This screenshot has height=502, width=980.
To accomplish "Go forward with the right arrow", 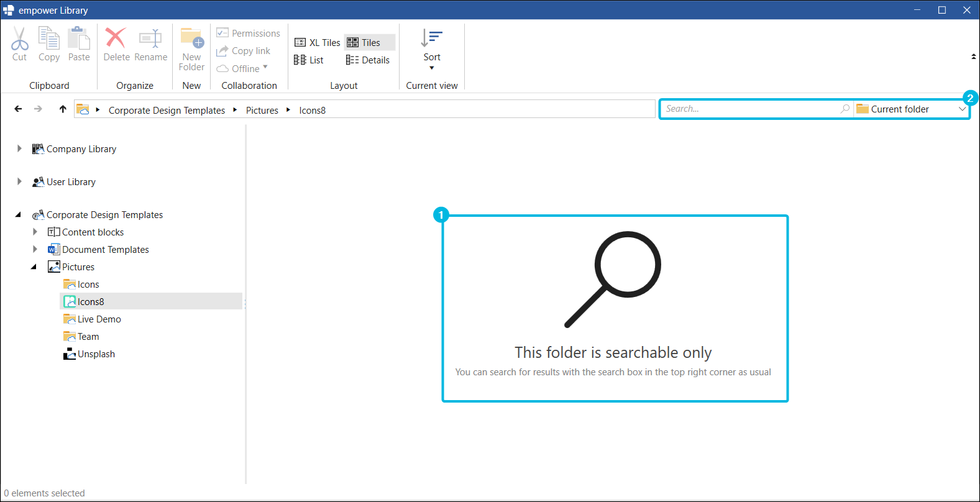I will coord(39,109).
